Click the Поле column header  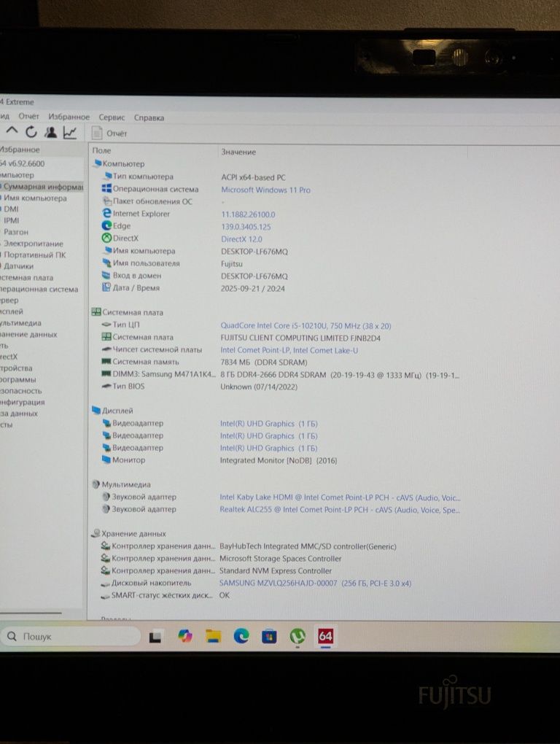101,150
